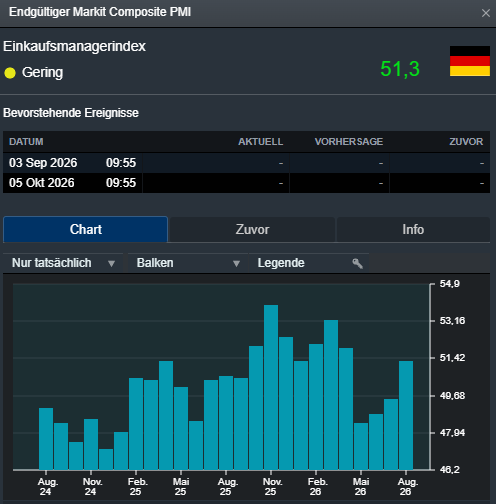Open the Balken chart type dropdown

[188, 263]
